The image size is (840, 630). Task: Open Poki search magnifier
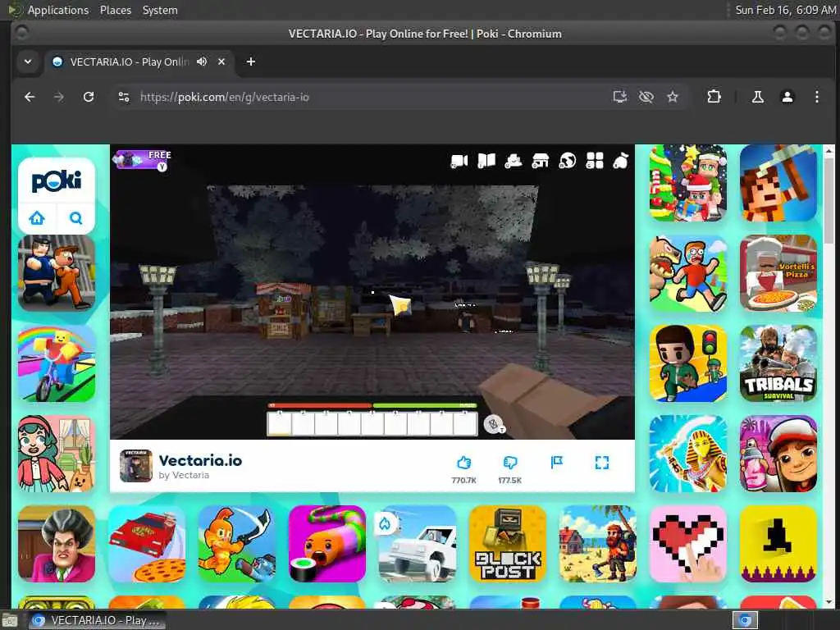click(x=76, y=218)
